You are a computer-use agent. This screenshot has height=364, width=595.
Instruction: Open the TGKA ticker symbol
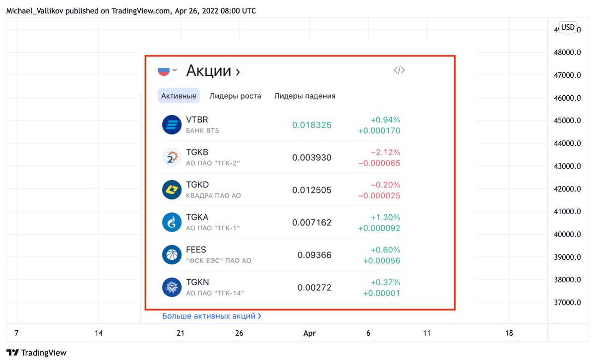pos(197,217)
